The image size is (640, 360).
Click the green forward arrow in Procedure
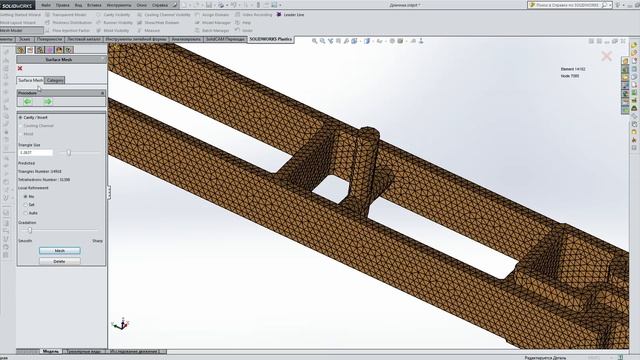[47, 101]
